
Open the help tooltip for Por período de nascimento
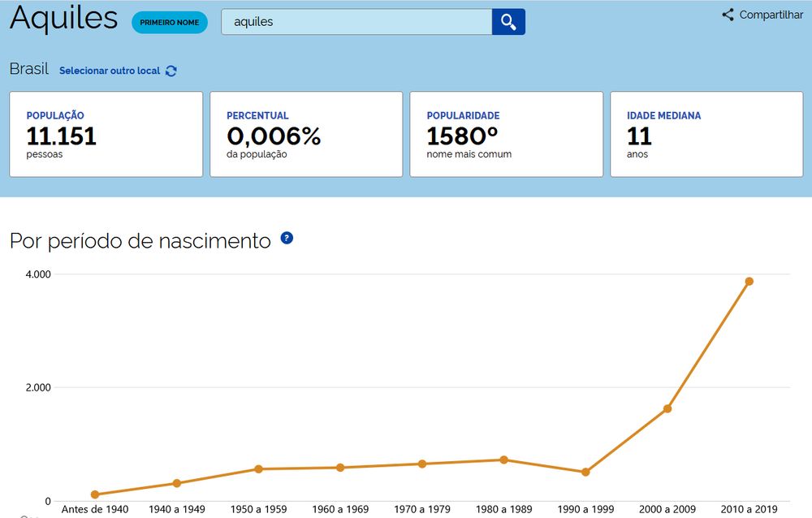click(x=287, y=238)
